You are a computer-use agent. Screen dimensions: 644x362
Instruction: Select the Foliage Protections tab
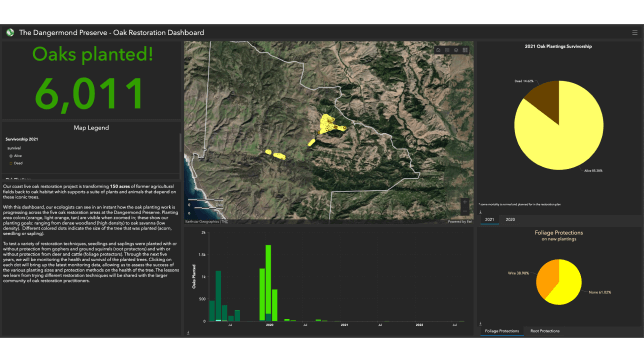[501, 331]
